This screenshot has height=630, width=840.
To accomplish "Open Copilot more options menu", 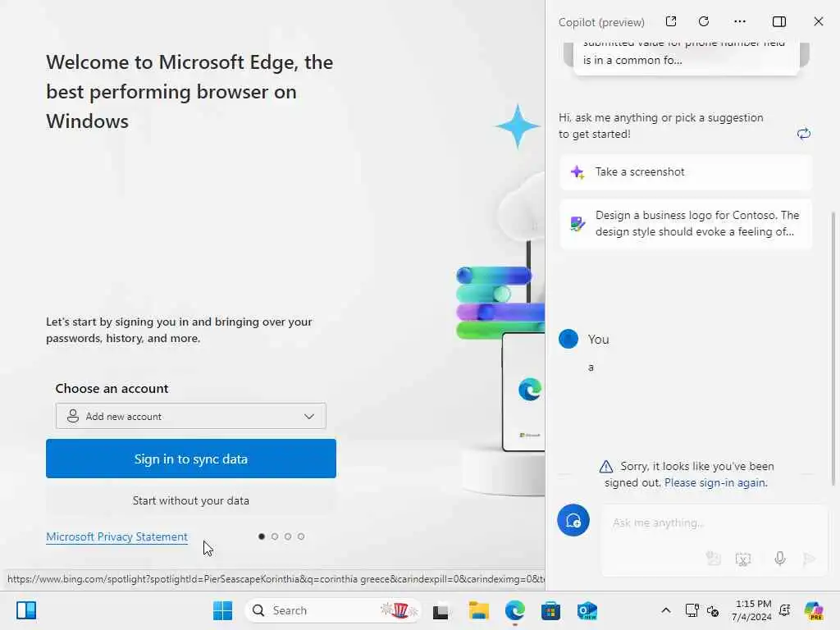I will click(740, 21).
